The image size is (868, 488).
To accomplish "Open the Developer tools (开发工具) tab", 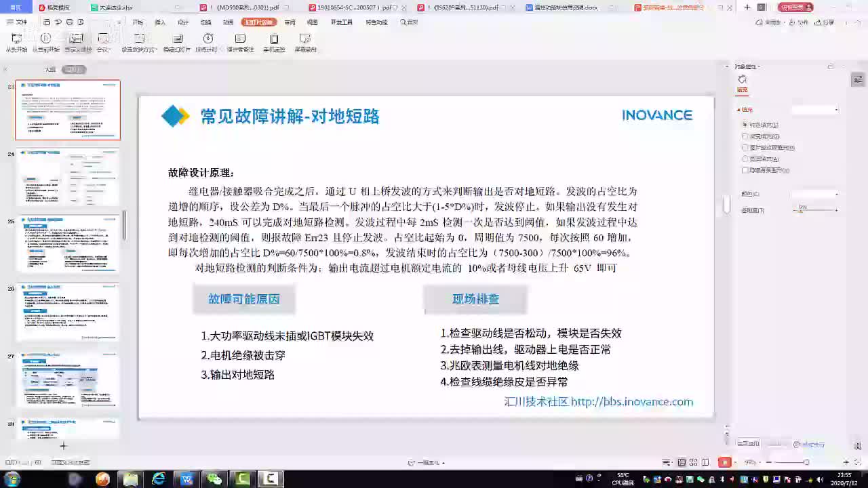I will tap(342, 22).
